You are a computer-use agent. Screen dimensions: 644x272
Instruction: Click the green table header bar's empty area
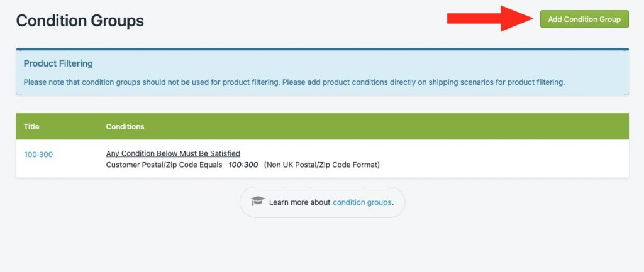pos(386,127)
